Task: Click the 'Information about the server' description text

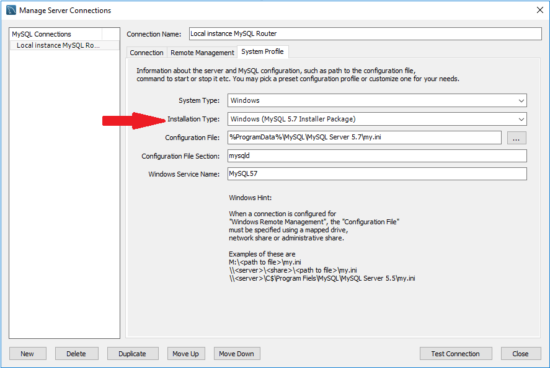Action: click(x=298, y=75)
